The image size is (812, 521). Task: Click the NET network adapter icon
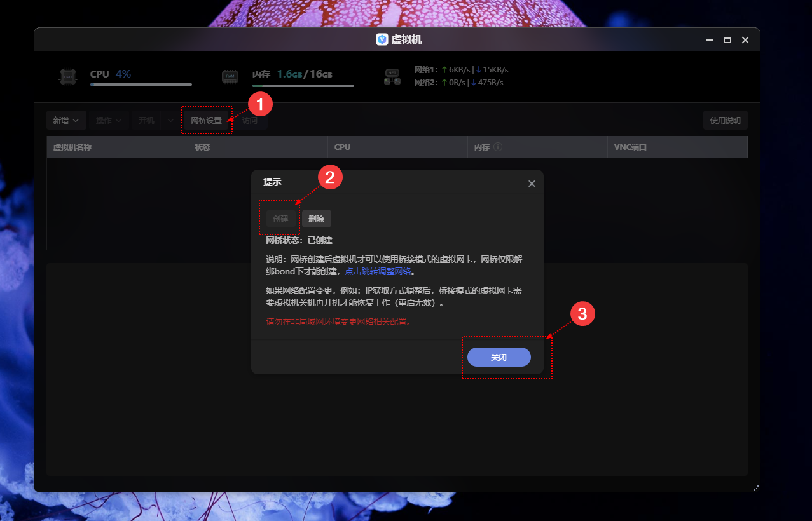point(392,75)
